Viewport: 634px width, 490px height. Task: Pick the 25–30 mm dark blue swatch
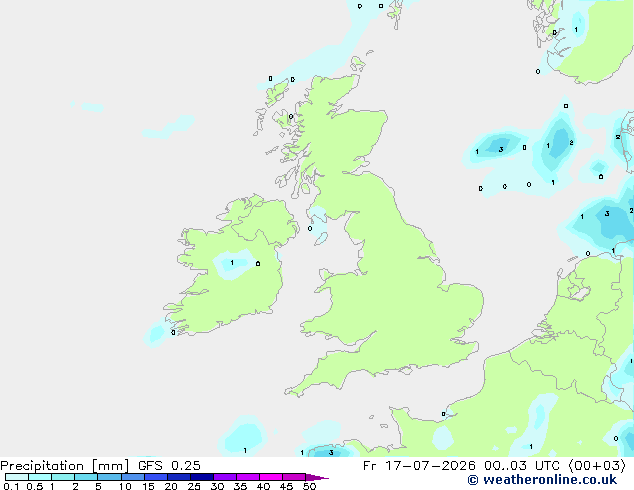point(202,477)
